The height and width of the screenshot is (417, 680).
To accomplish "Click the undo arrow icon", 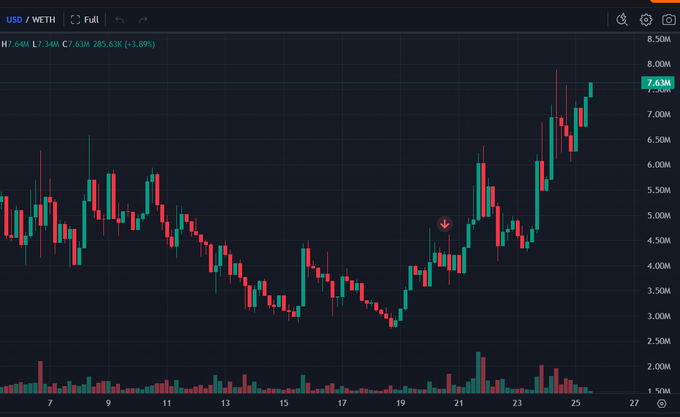I will click(120, 20).
